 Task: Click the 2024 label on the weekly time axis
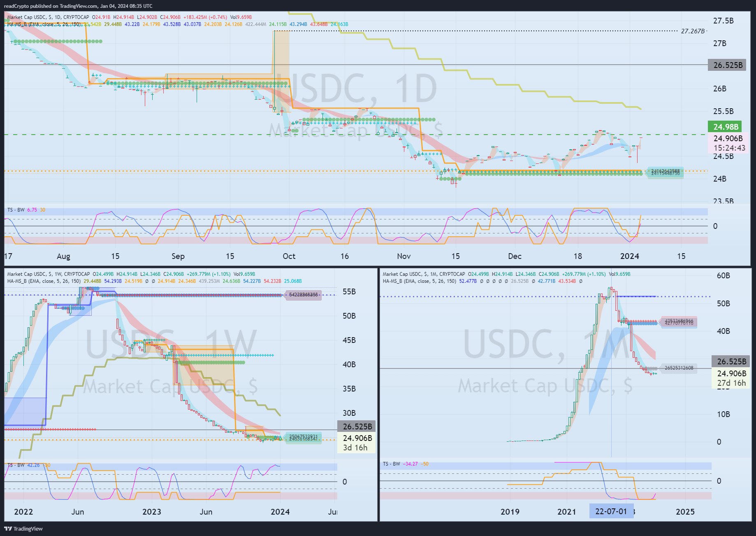280,512
